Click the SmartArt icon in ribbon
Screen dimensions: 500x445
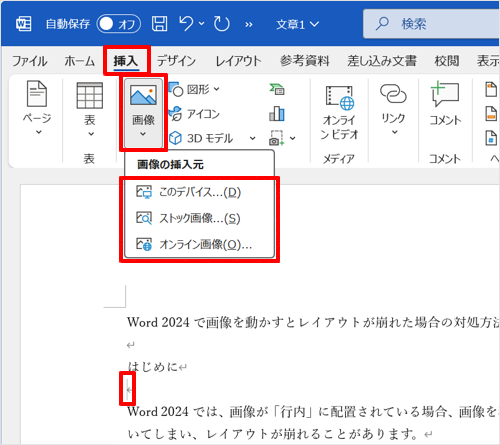pyautogui.click(x=277, y=89)
